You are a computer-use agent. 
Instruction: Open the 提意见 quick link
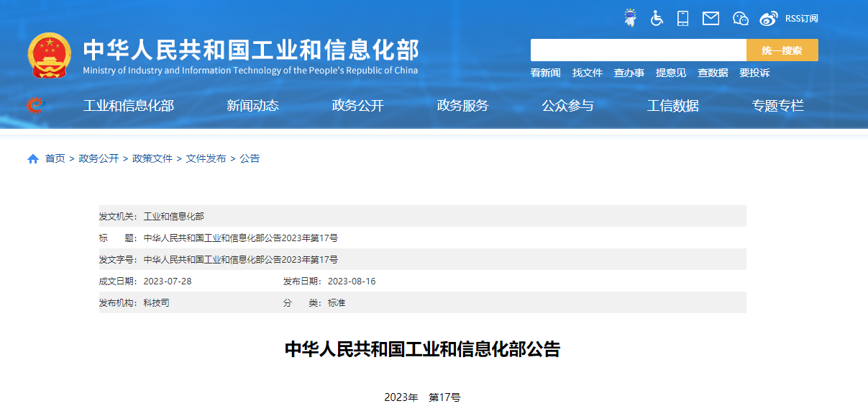coord(671,73)
